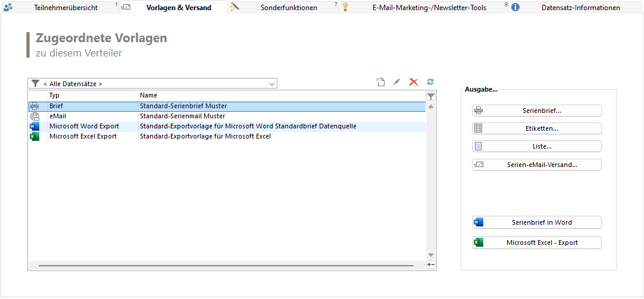
Task: Click the Etiketten... button
Action: 536,128
